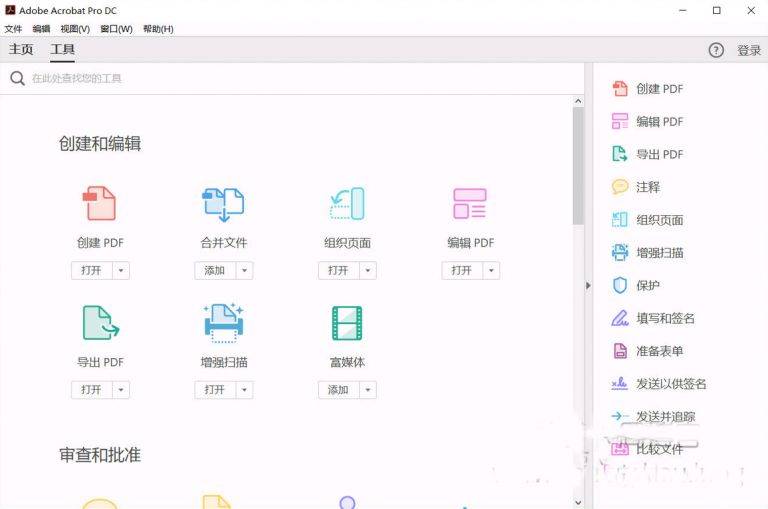Image resolution: width=768 pixels, height=509 pixels.
Task: Click 打开 button under 创建 PDF
Action: point(92,270)
